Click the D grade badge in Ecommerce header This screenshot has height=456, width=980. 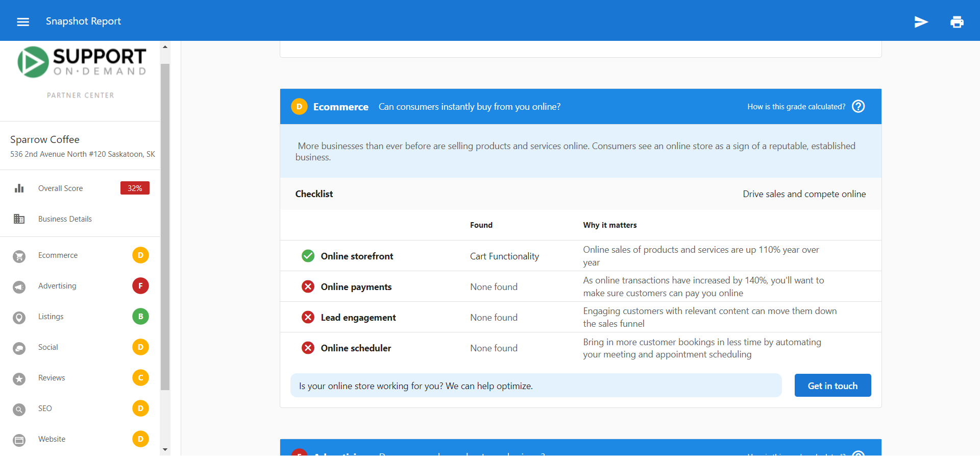click(x=299, y=107)
